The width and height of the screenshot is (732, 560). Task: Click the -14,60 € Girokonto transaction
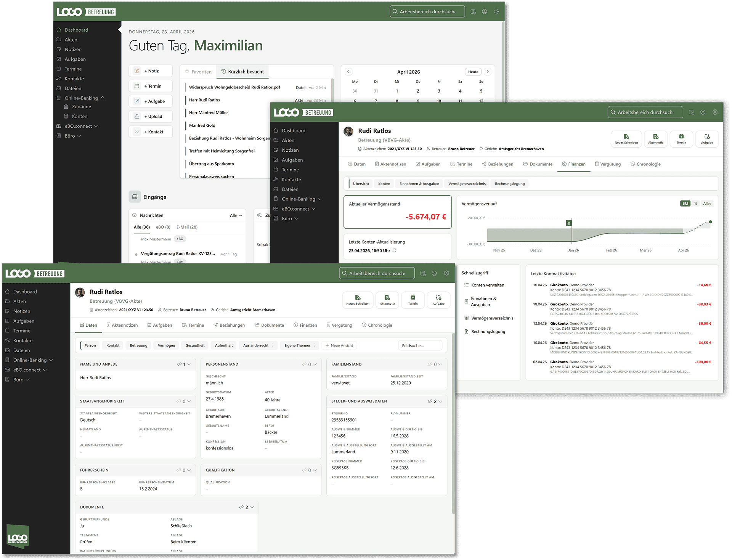[622, 290]
